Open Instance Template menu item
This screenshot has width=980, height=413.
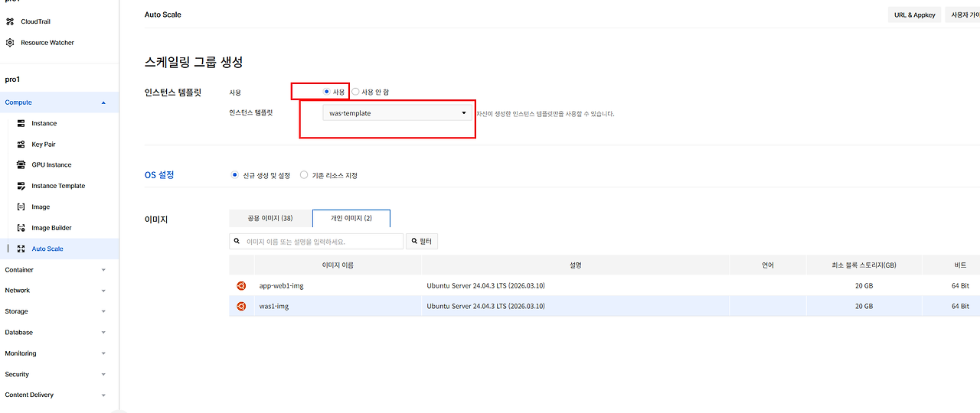click(58, 186)
